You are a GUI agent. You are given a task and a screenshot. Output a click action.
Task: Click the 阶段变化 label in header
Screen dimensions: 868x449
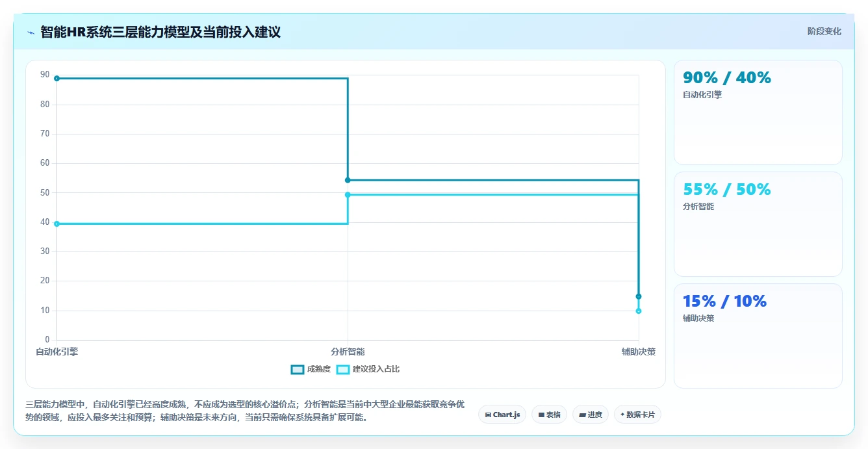(824, 31)
